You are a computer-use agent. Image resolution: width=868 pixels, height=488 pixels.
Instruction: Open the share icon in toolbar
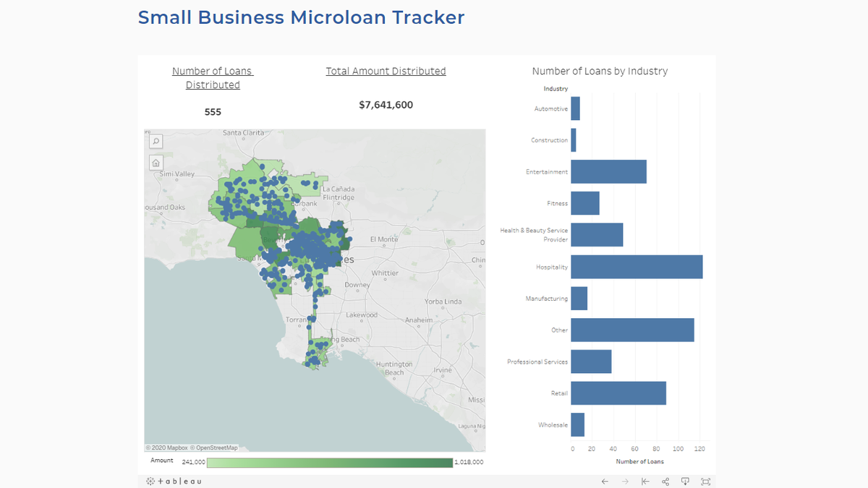click(665, 481)
